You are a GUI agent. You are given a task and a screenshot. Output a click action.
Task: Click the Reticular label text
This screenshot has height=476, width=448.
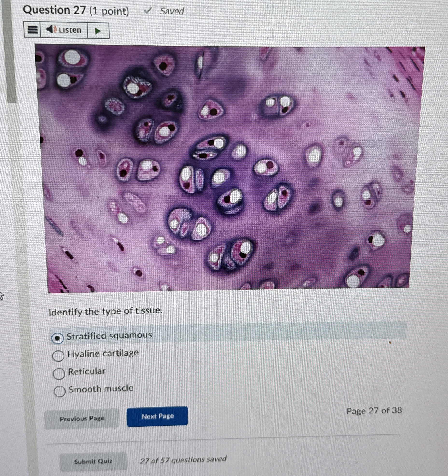point(87,371)
